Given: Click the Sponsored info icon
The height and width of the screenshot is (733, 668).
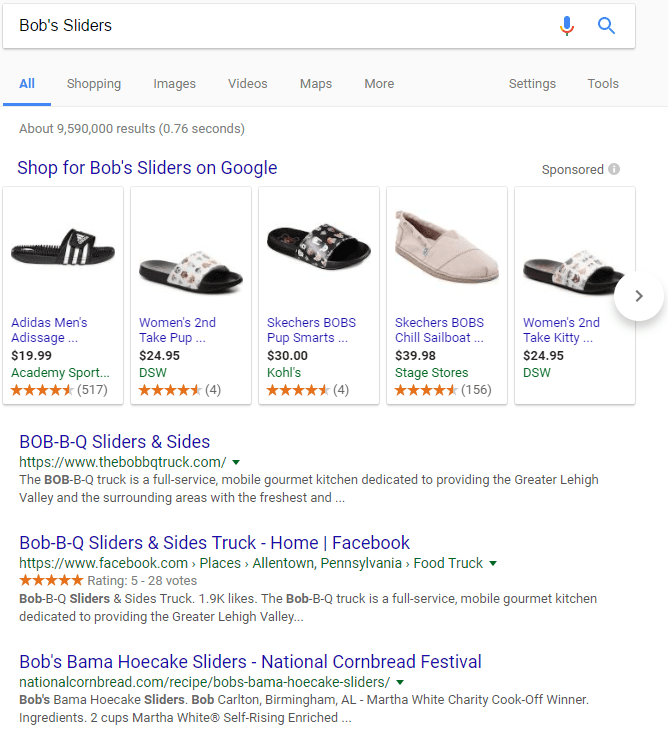Looking at the screenshot, I should [614, 169].
